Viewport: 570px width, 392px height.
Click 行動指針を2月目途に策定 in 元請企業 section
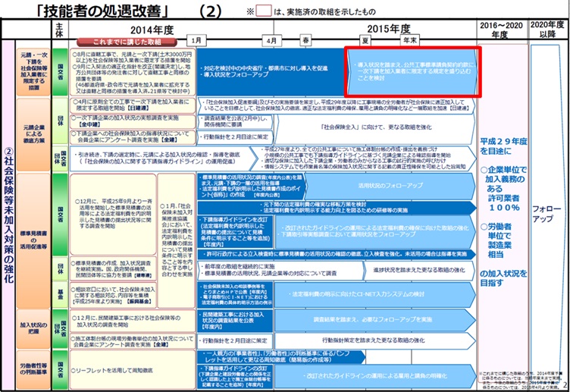[235, 136]
